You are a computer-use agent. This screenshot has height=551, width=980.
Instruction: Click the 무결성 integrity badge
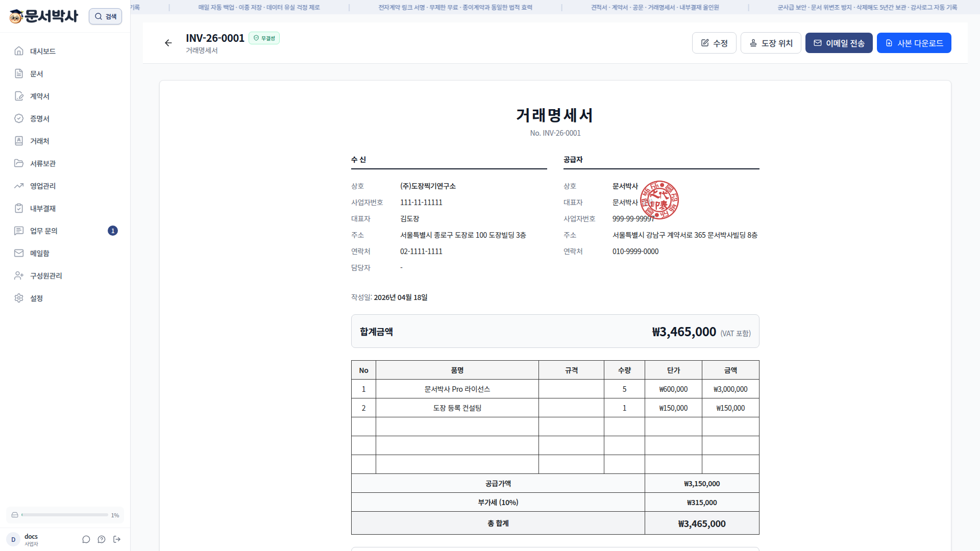264,38
